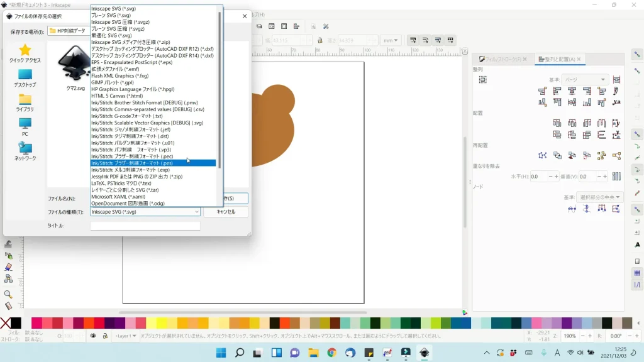Toggle treat selection as group icon
Image resolution: width=644 pixels, height=362 pixels.
pyautogui.click(x=482, y=80)
